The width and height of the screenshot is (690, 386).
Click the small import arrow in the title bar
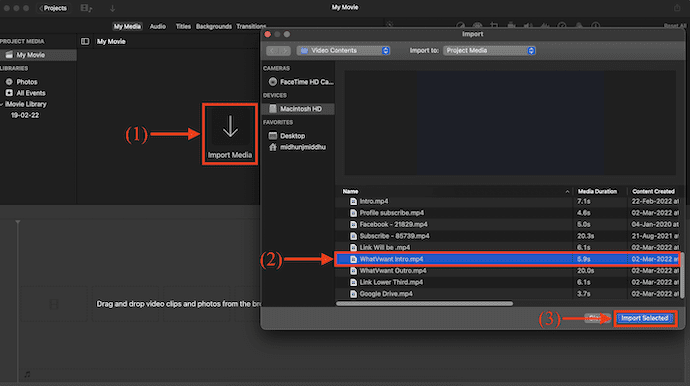click(112, 8)
